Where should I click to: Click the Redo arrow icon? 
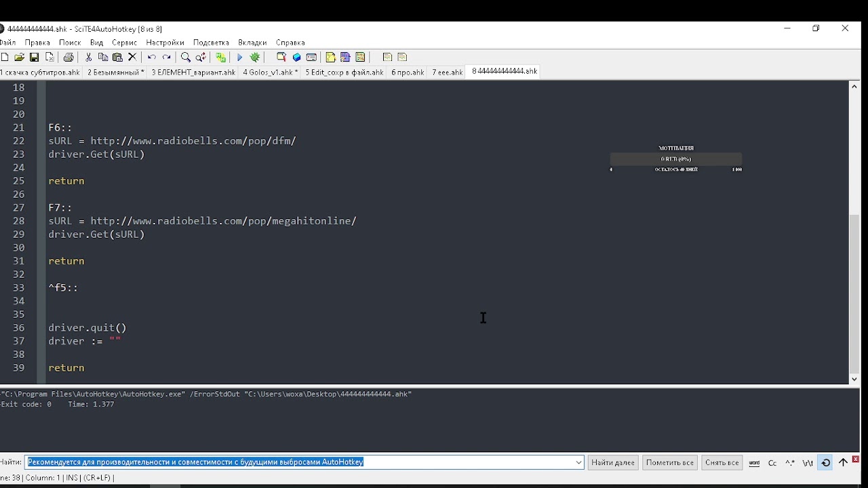pos(167,58)
